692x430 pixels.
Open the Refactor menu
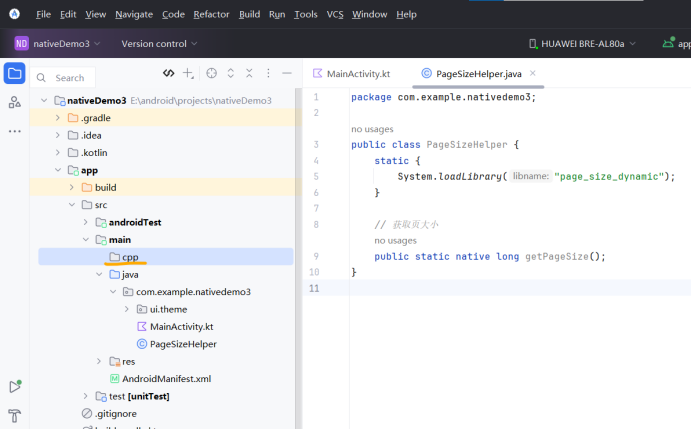click(211, 15)
